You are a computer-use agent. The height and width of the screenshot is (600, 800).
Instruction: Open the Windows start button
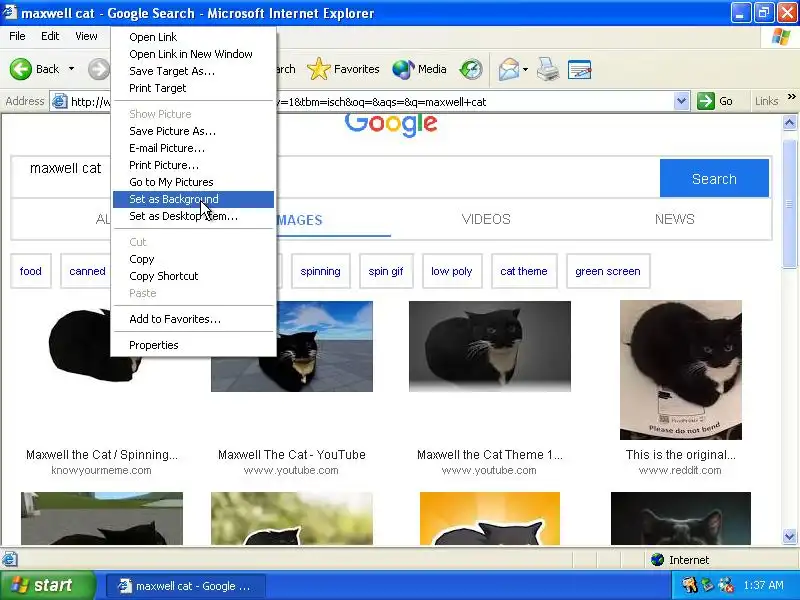pos(47,585)
